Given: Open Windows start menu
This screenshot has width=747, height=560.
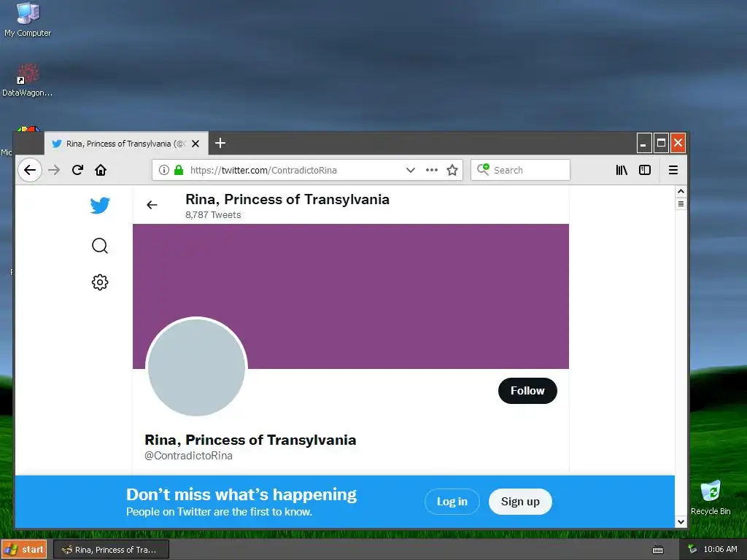Looking at the screenshot, I should [x=24, y=550].
